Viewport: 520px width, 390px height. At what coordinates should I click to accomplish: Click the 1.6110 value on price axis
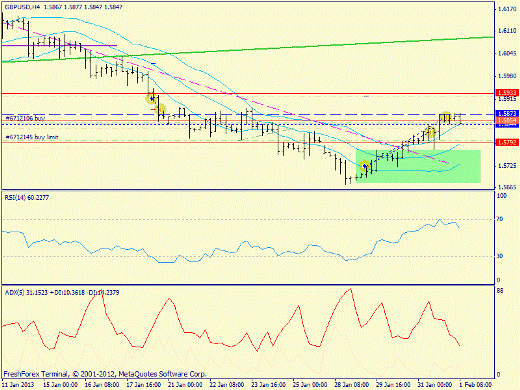pos(507,31)
